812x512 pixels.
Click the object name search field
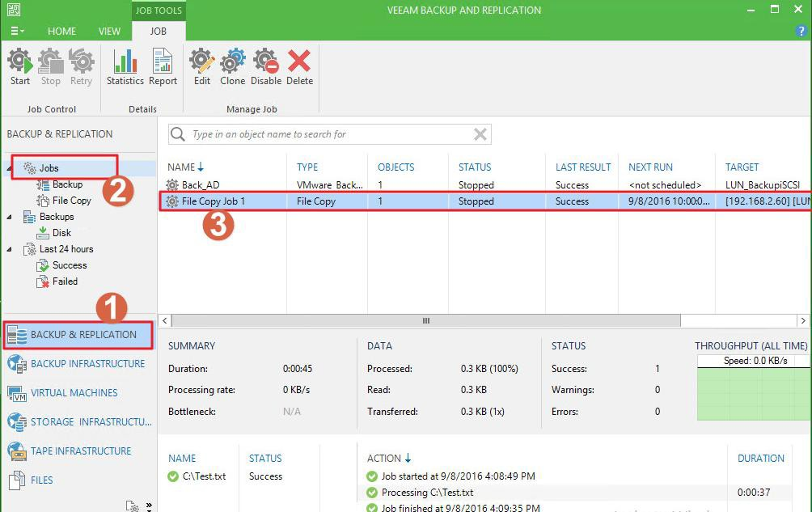point(328,134)
